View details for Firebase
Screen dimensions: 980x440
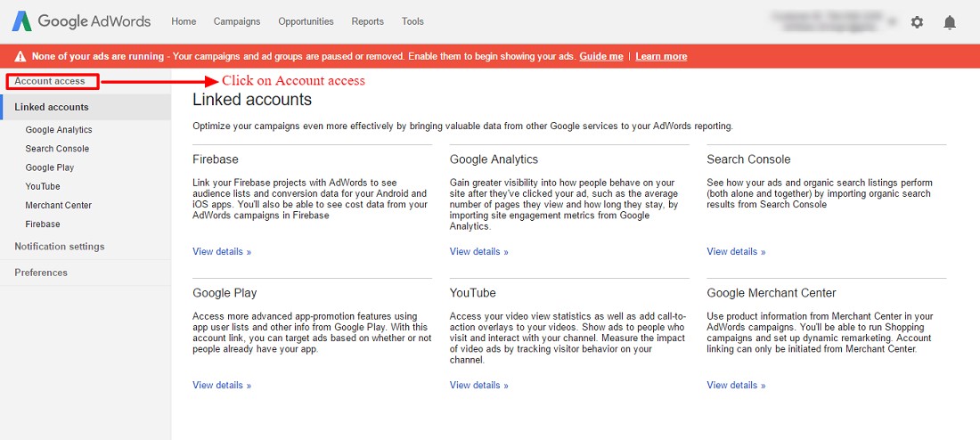[x=222, y=251]
